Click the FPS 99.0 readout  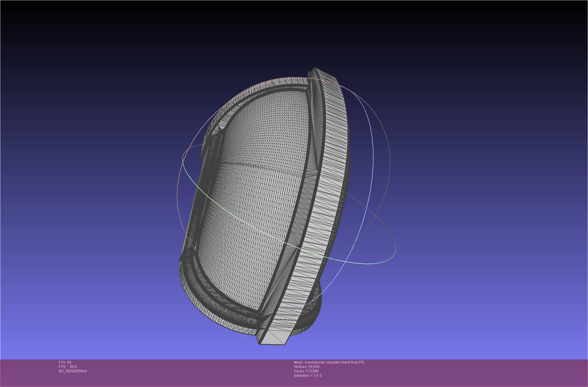[68, 367]
